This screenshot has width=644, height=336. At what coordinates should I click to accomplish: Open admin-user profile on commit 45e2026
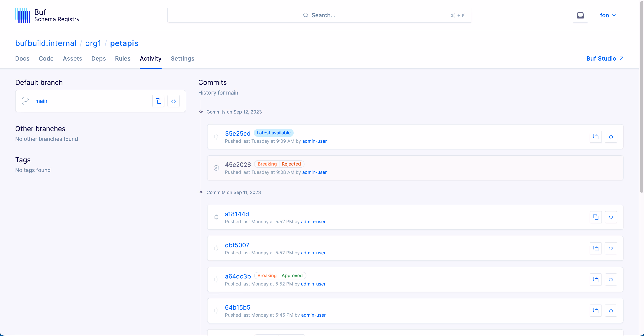pyautogui.click(x=314, y=172)
